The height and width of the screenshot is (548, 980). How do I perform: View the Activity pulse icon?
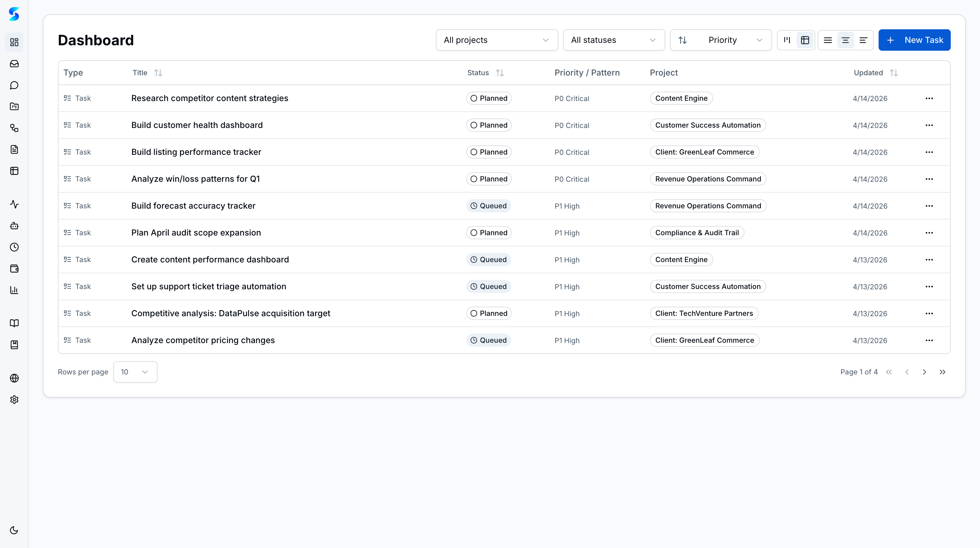pyautogui.click(x=14, y=204)
